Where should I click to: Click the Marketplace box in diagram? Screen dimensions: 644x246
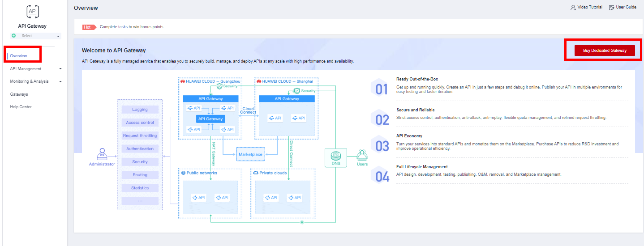[250, 154]
